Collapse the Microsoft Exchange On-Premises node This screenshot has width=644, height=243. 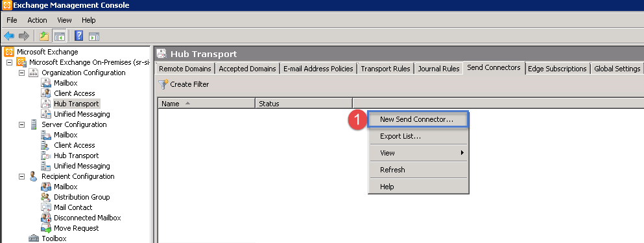point(9,62)
